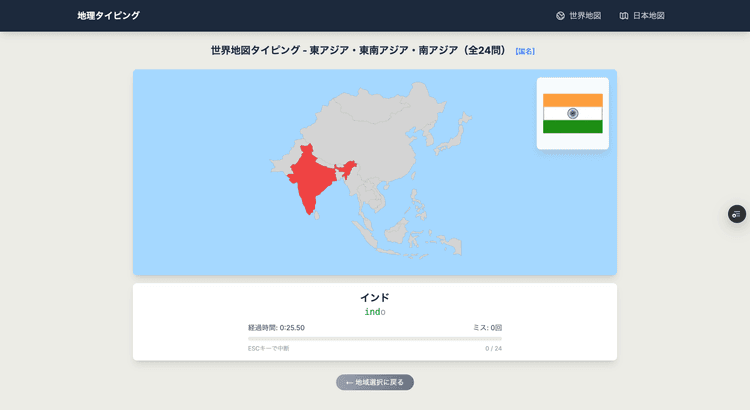Click the quiz progress bar
Screen dimensions: 750x410
coord(375,339)
